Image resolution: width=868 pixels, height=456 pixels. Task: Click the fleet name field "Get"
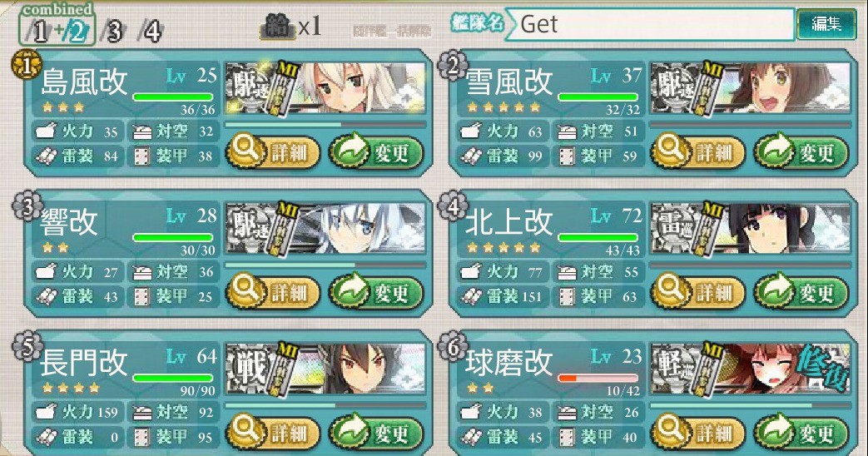pyautogui.click(x=651, y=24)
